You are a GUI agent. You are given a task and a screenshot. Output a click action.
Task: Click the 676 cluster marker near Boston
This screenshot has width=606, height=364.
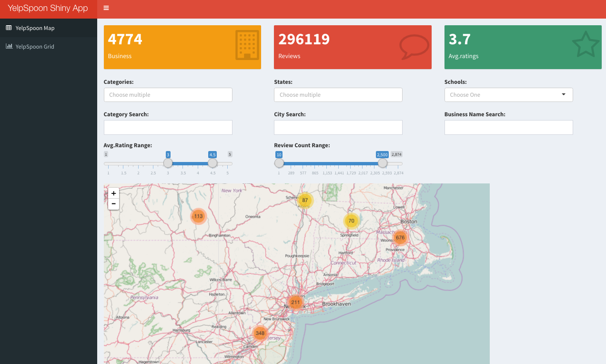coord(400,237)
